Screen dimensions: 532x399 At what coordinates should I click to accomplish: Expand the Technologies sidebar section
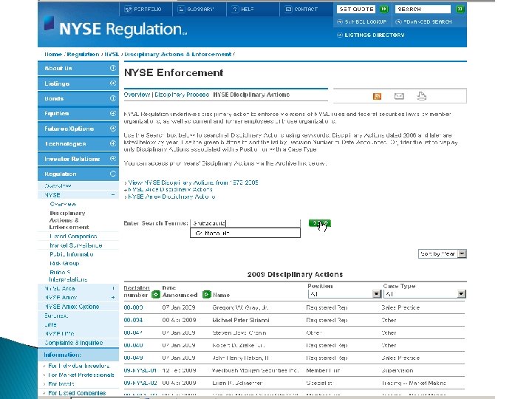pos(78,143)
